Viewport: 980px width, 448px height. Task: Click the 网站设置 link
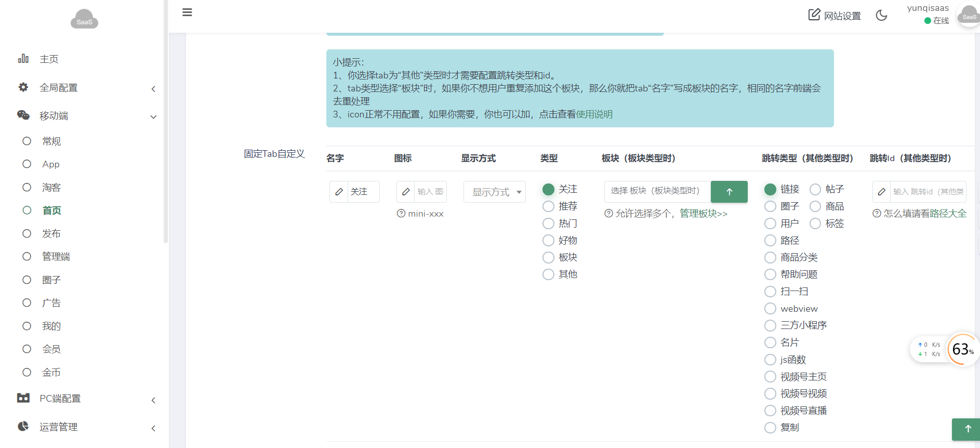842,16
